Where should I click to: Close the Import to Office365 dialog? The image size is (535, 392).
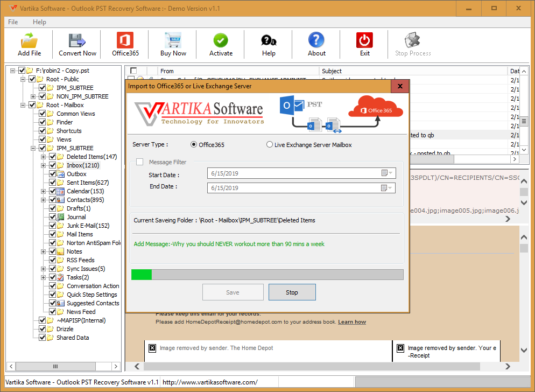(x=400, y=86)
